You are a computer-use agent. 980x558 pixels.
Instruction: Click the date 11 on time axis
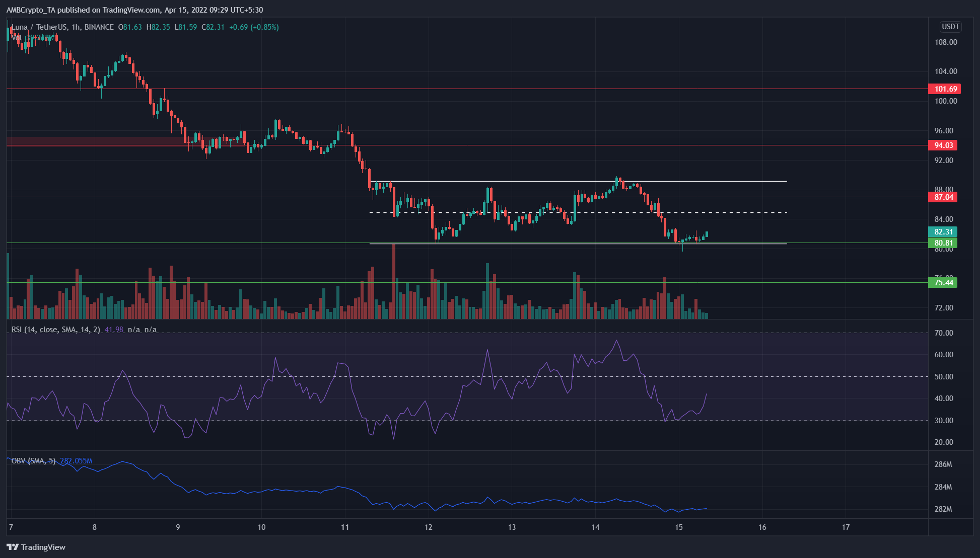click(x=344, y=527)
